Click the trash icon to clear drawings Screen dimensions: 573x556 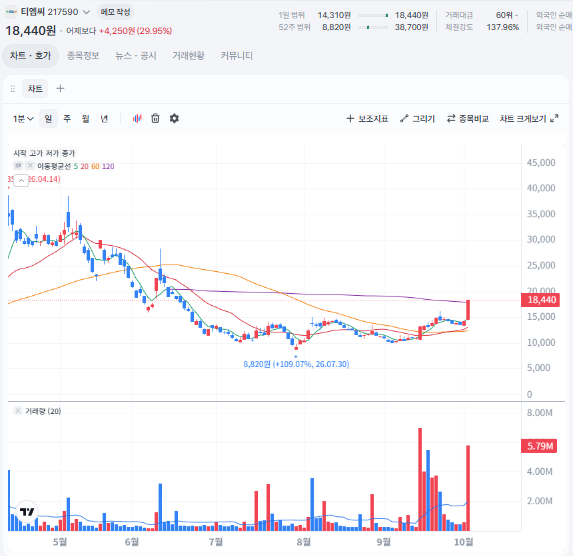[155, 118]
